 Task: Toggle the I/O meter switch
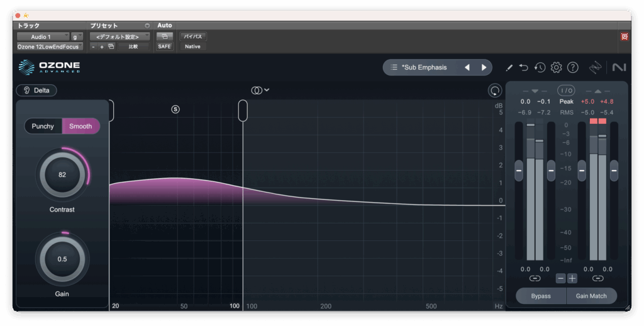[x=566, y=91]
